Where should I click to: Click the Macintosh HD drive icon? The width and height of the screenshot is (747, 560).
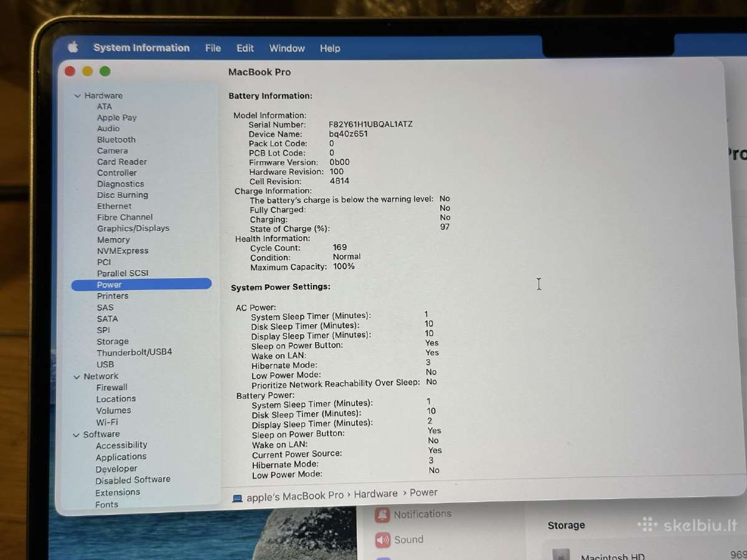(x=561, y=554)
